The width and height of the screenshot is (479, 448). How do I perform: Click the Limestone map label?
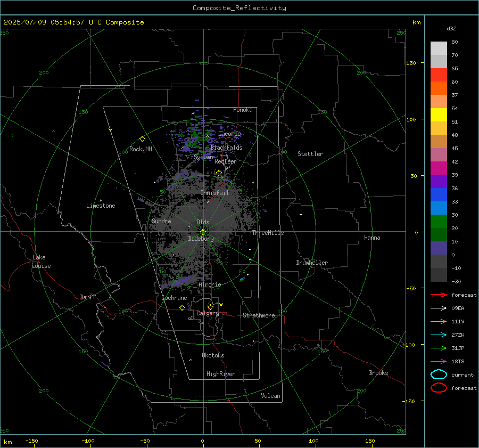101,206
